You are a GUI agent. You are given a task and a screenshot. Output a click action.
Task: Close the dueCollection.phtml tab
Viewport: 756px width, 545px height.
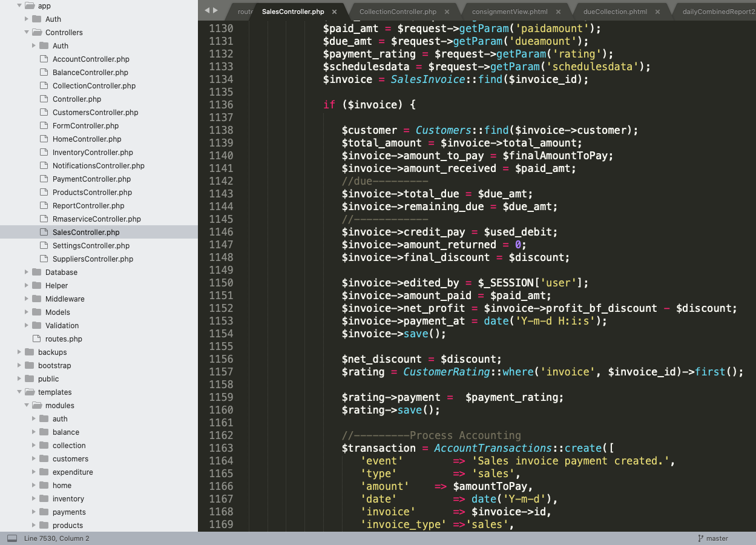click(657, 12)
